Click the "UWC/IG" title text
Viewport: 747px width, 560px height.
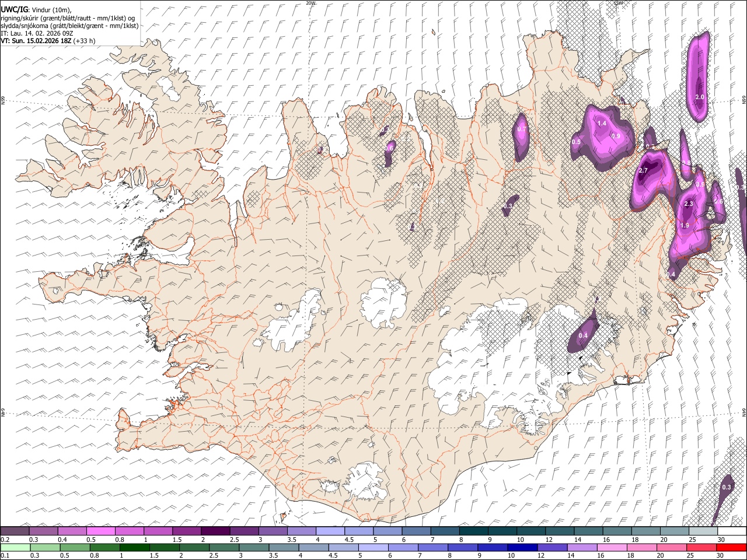(14, 9)
